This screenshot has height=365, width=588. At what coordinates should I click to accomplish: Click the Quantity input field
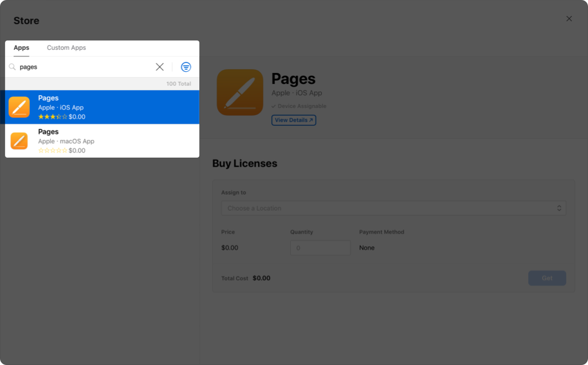320,248
